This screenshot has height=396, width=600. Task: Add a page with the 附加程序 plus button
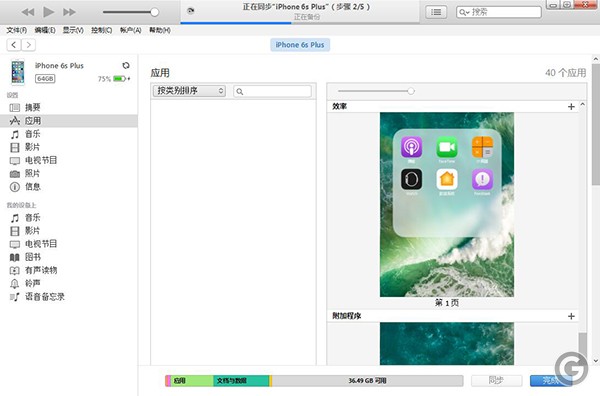tap(571, 316)
